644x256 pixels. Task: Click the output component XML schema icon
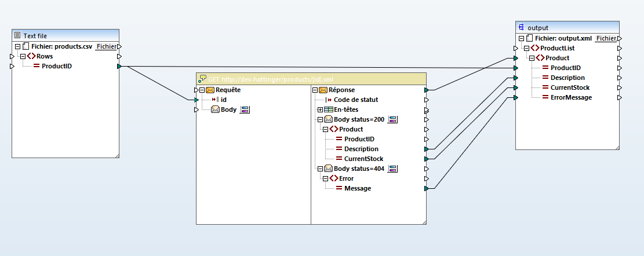click(x=522, y=27)
